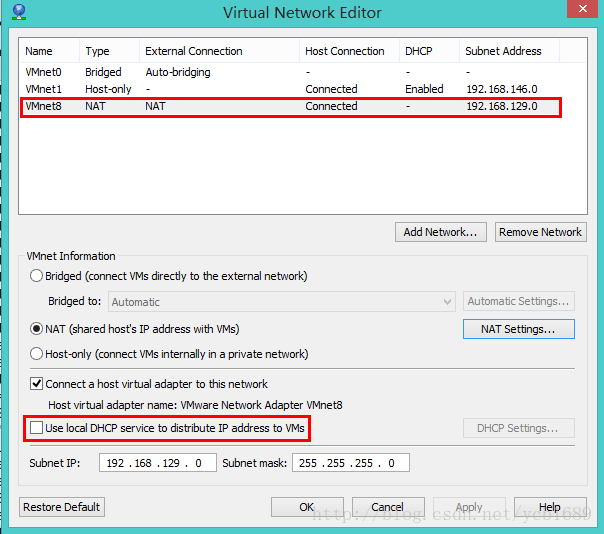Choose the Host-only radio option
Viewport: 604px width, 534px height.
[x=37, y=354]
